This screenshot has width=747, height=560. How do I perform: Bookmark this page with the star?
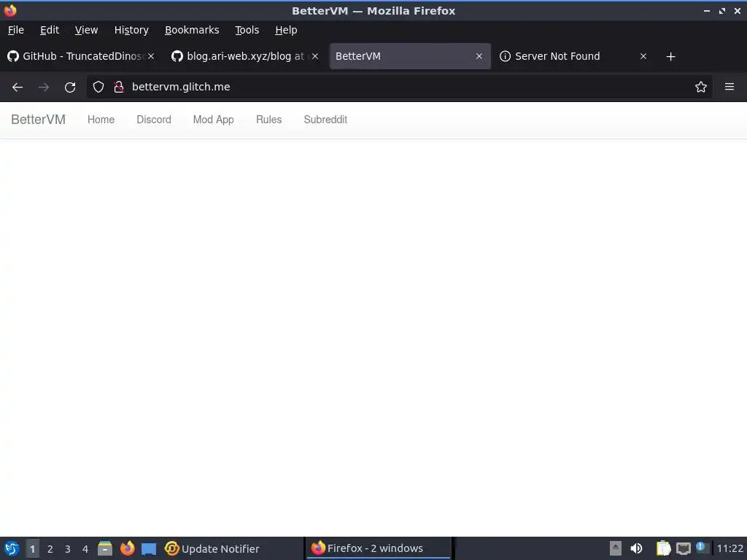(x=701, y=87)
